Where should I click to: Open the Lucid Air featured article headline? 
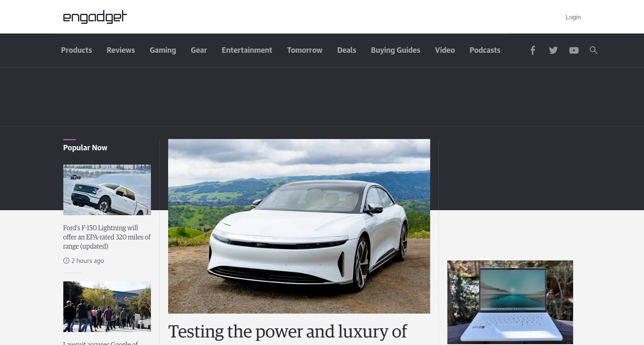pos(288,332)
